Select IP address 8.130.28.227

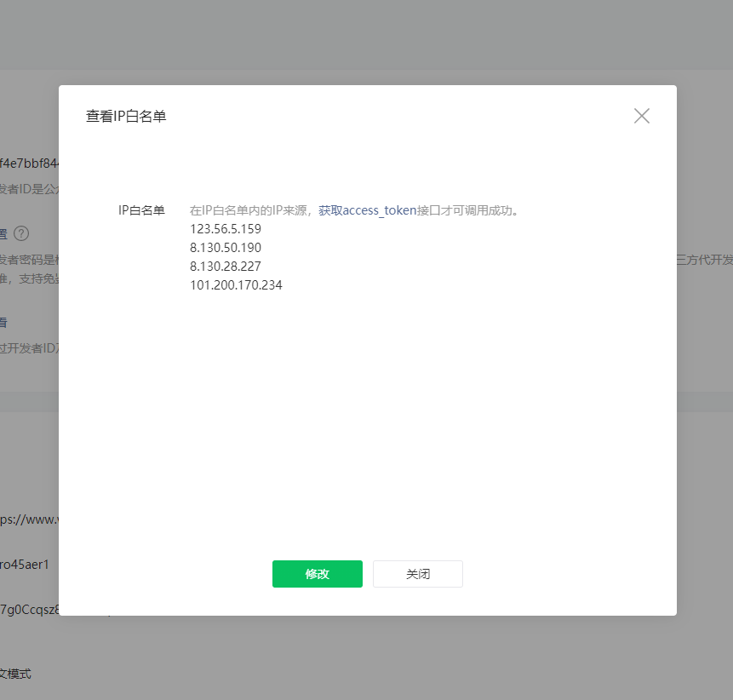point(226,267)
